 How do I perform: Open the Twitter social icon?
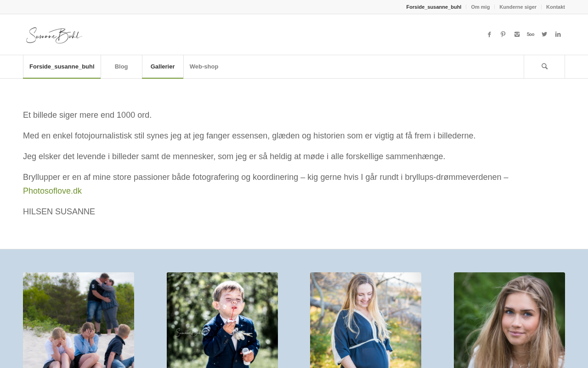click(x=544, y=34)
